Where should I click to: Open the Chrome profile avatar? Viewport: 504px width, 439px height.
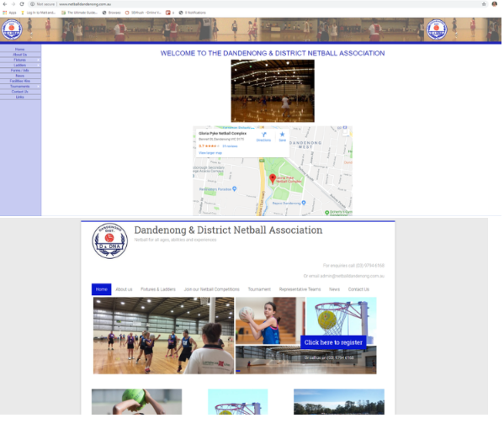pyautogui.click(x=495, y=4)
